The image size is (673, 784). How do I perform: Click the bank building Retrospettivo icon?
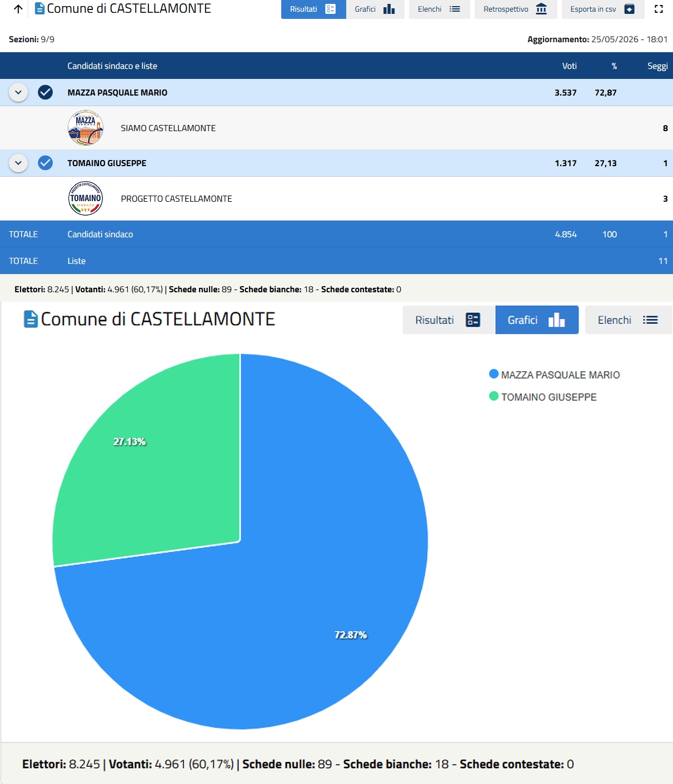[x=541, y=9]
